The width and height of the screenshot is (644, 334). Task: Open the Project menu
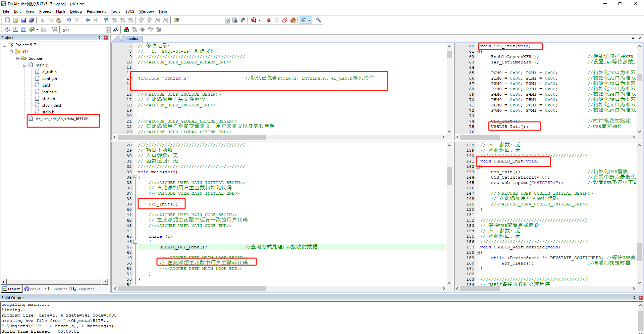tap(45, 11)
